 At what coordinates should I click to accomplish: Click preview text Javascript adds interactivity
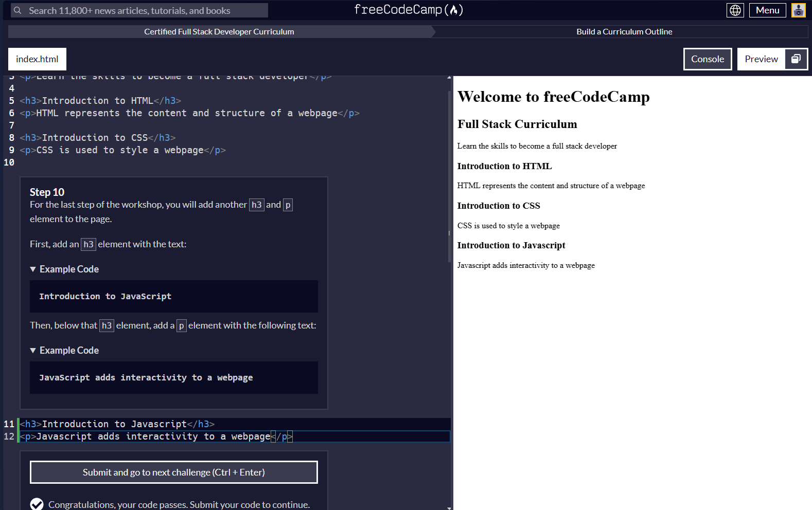pos(526,265)
